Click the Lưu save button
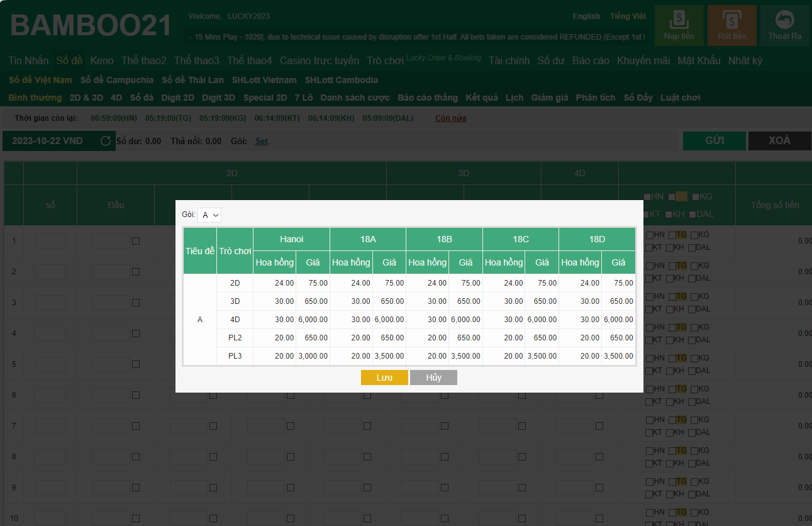 pyautogui.click(x=384, y=378)
